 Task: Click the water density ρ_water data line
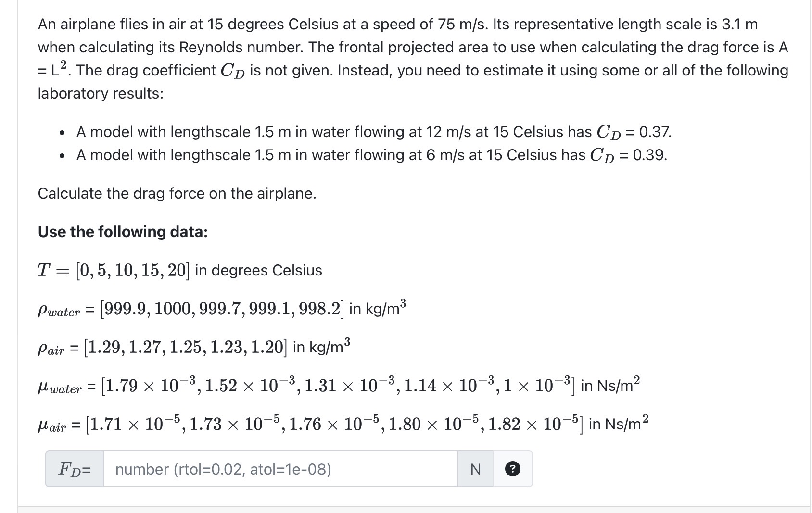click(x=222, y=308)
